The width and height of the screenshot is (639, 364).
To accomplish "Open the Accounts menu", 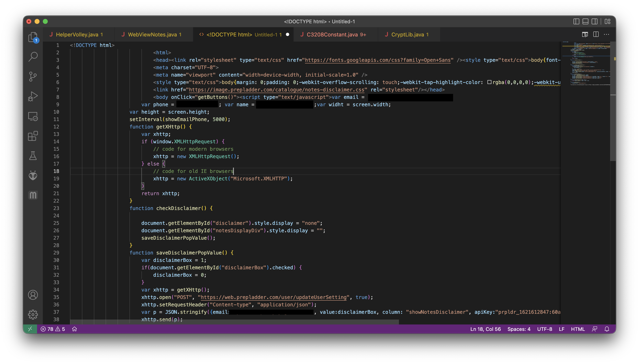I will pyautogui.click(x=33, y=295).
